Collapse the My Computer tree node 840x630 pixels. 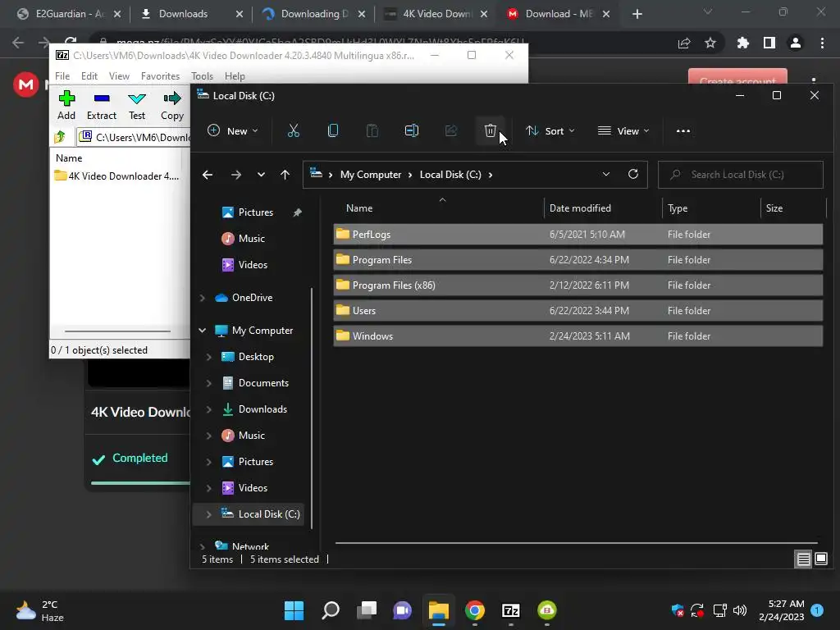[x=203, y=331]
